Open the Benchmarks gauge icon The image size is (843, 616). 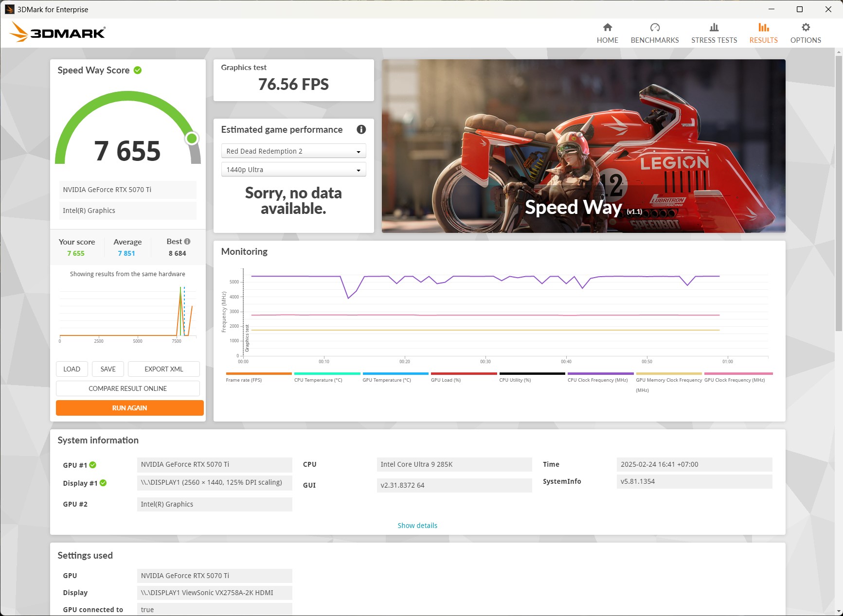coord(654,28)
